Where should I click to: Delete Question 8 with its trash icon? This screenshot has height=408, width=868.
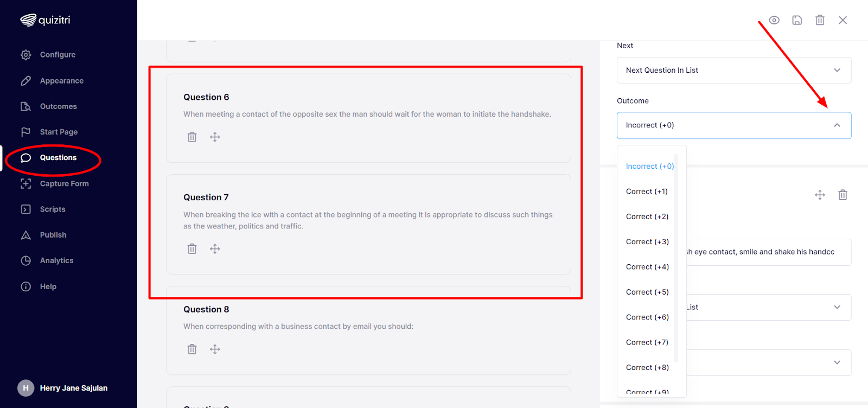pos(192,349)
